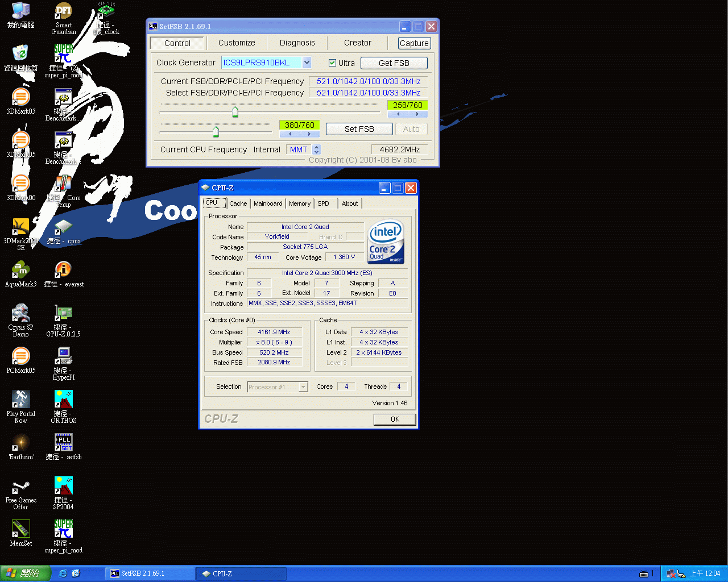728x582 pixels.
Task: Open the MemSet desktop icon
Action: click(x=21, y=533)
